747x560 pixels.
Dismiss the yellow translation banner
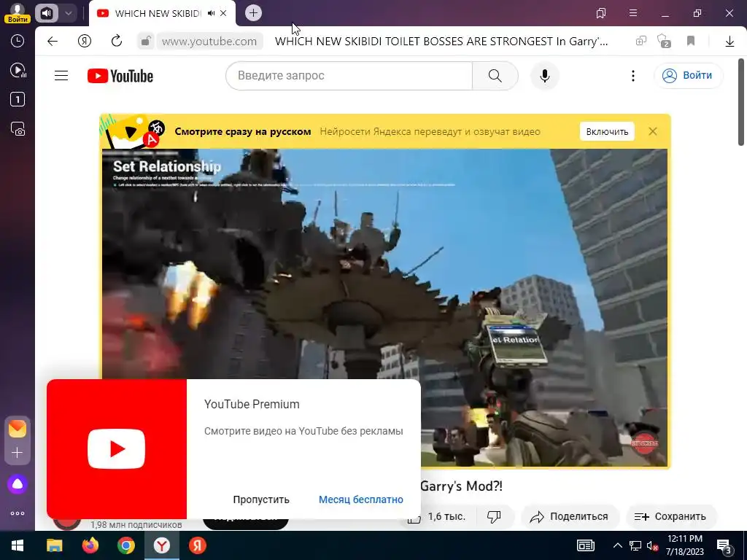click(653, 131)
